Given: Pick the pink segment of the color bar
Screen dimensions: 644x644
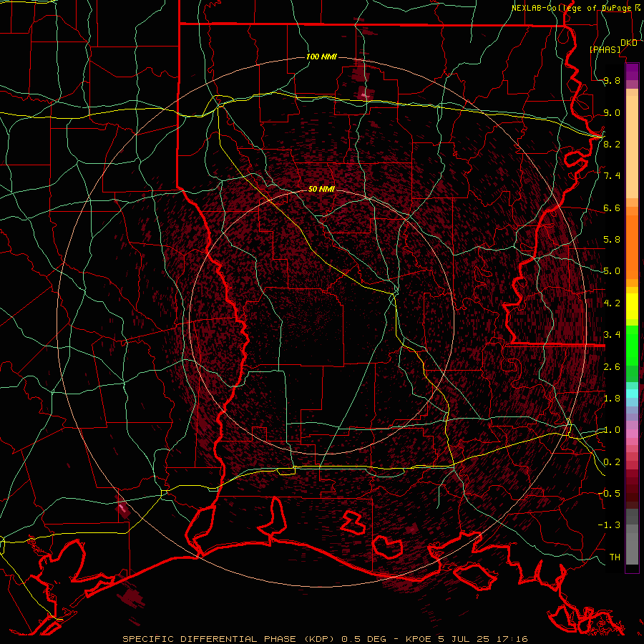Looking at the screenshot, I should (632, 433).
